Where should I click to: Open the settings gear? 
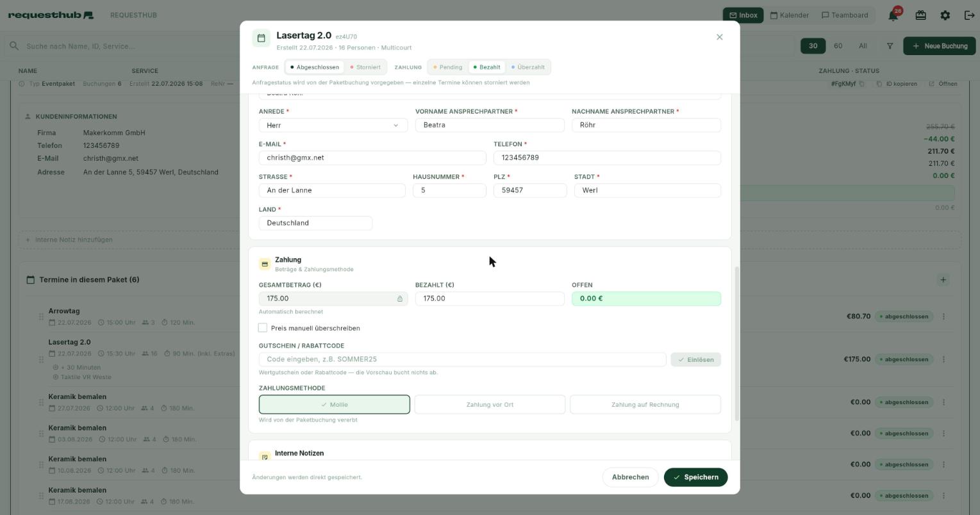[x=945, y=15]
